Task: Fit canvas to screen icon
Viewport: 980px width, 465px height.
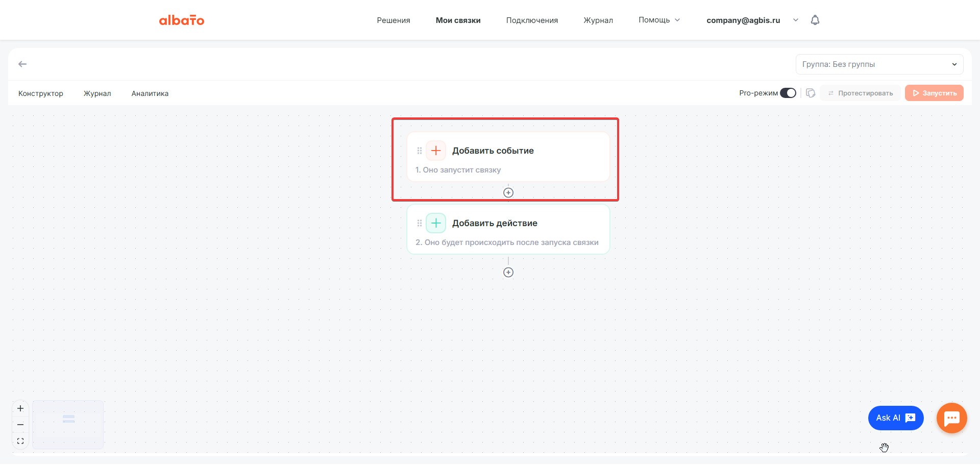Action: coord(20,442)
